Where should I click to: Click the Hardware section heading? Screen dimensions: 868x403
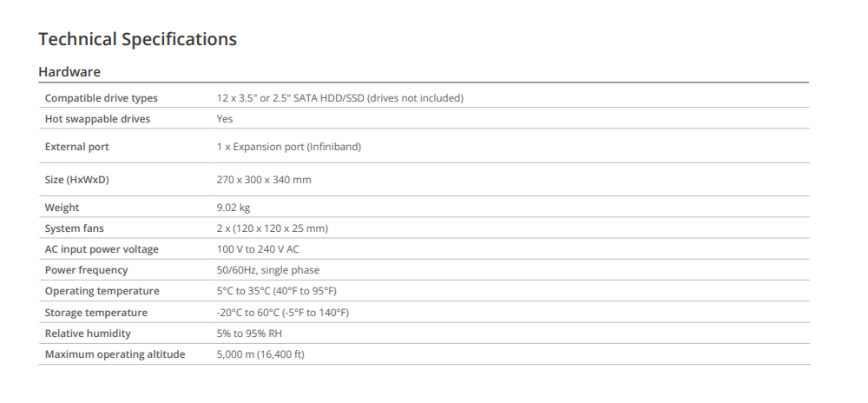tap(69, 71)
